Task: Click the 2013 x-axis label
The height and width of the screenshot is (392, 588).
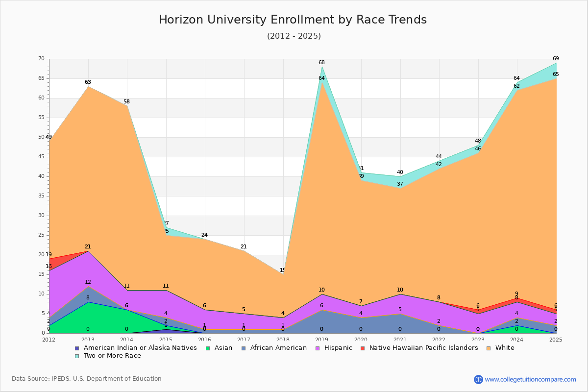Action: (88, 340)
